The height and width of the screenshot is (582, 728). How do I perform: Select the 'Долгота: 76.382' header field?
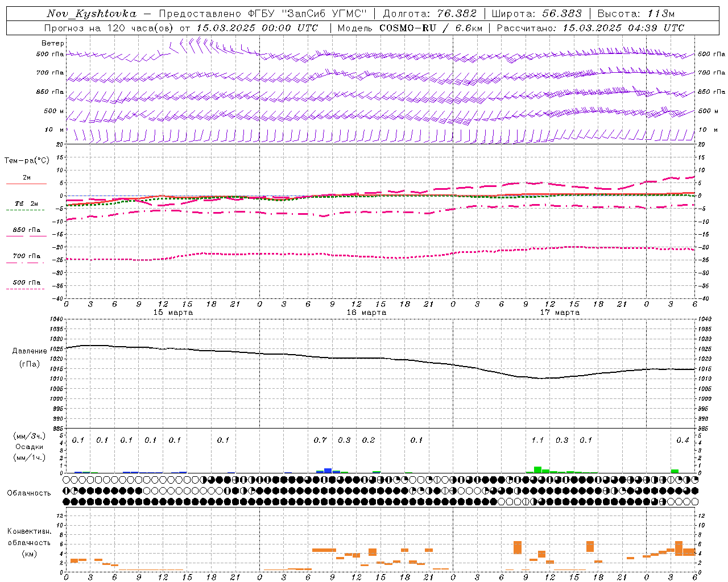point(429,14)
